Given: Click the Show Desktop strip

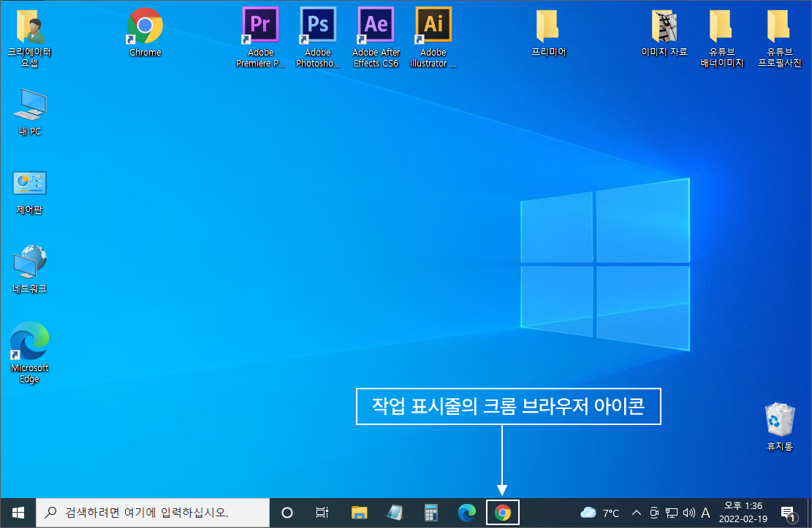Looking at the screenshot, I should (809, 513).
